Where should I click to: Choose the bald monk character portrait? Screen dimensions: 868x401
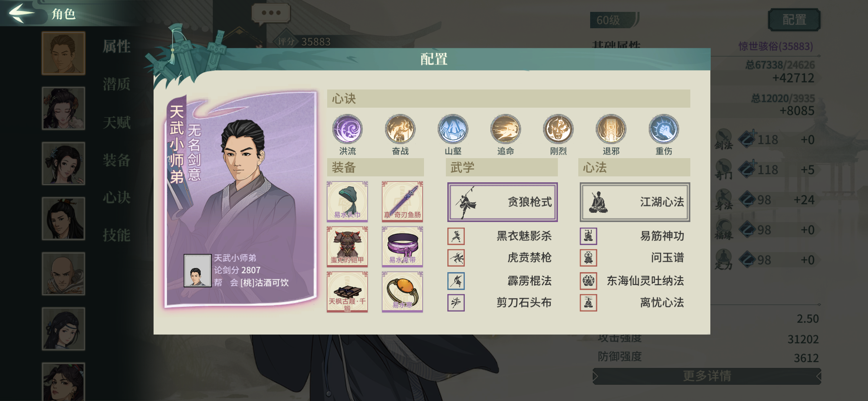click(63, 274)
